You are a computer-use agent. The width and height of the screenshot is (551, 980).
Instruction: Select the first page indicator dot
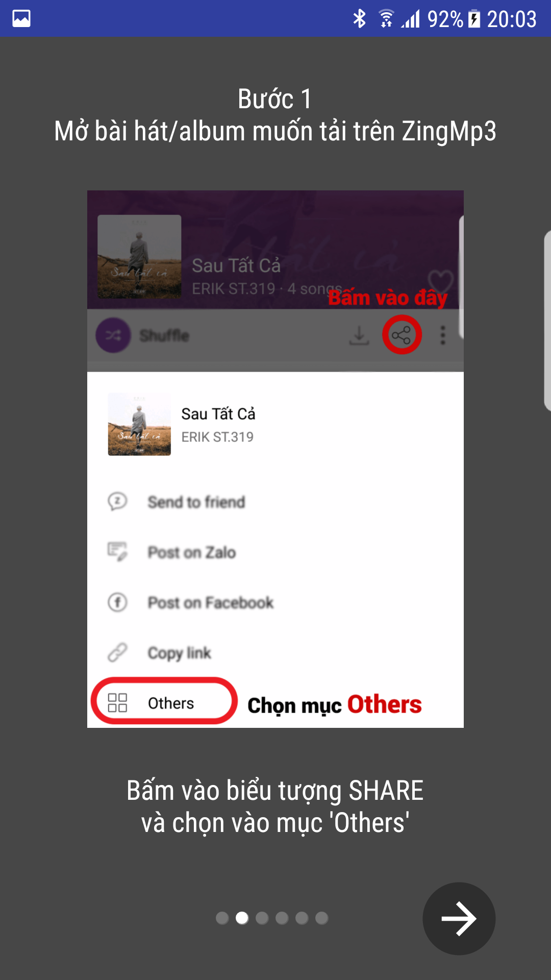pyautogui.click(x=222, y=918)
